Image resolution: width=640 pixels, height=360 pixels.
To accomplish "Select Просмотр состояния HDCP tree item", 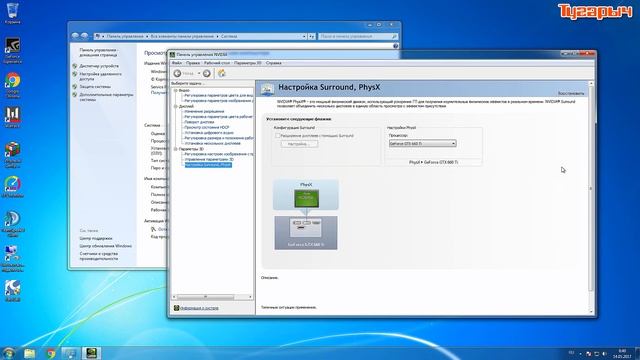I will [x=207, y=127].
